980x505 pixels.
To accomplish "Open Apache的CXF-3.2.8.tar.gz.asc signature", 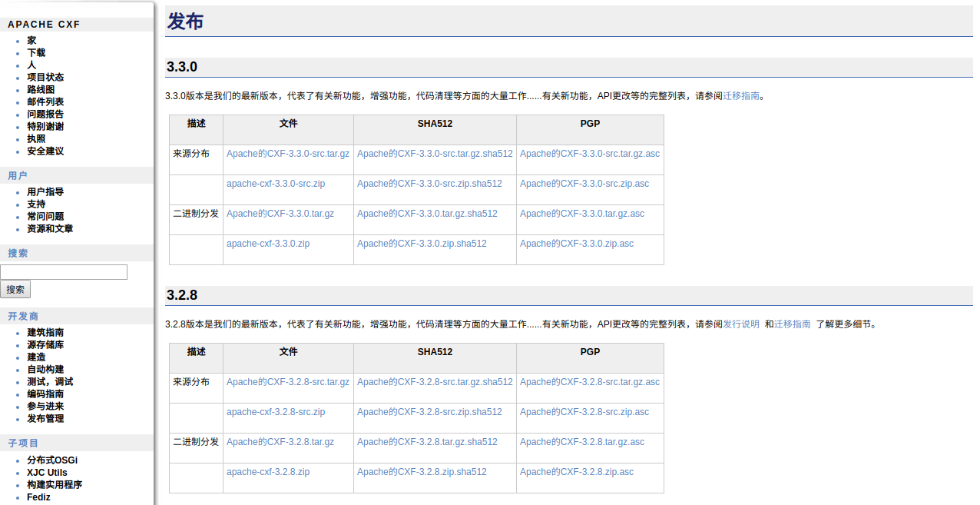I will click(x=582, y=442).
